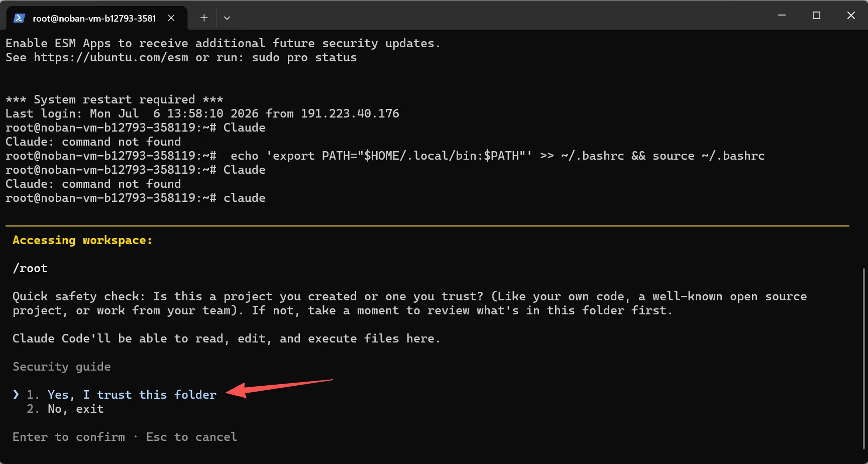Click the Accessing workspace heading
This screenshot has width=868, height=464.
(x=82, y=240)
